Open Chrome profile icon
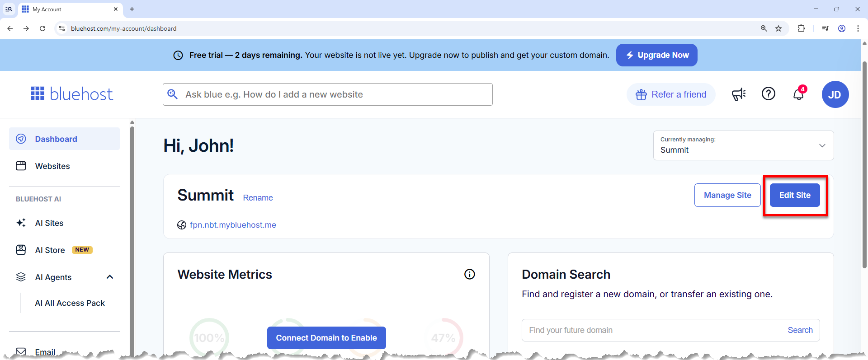The image size is (868, 360). [x=842, y=28]
